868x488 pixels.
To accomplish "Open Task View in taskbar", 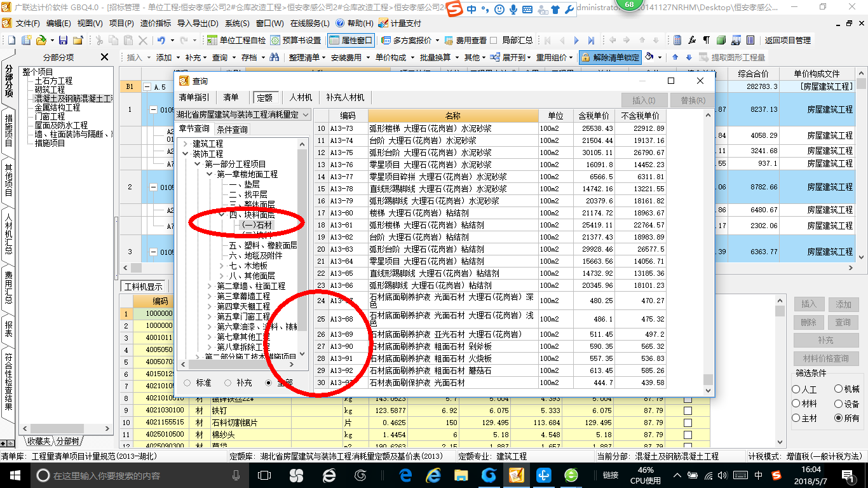I will [x=264, y=475].
